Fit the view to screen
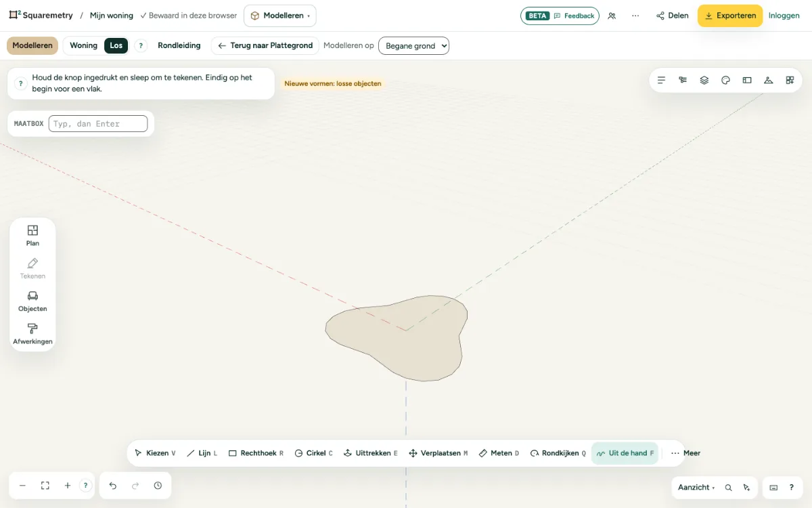Viewport: 812px width, 508px height. tap(45, 486)
